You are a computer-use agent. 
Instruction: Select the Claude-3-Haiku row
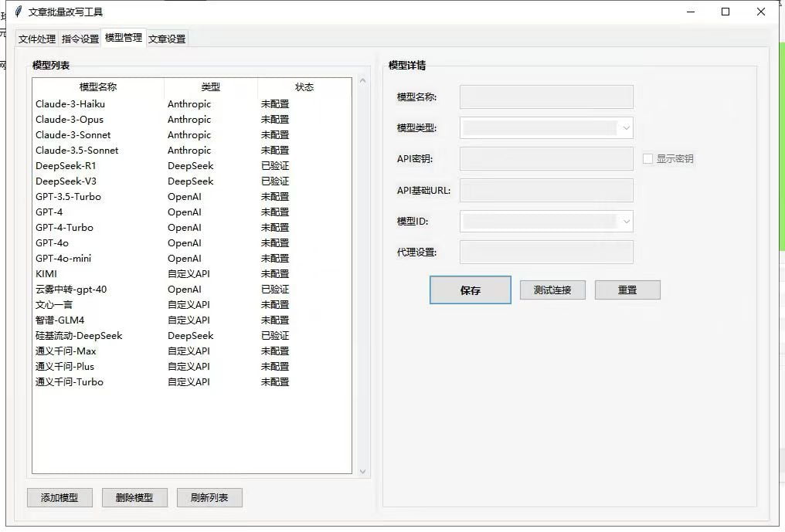tap(192, 104)
